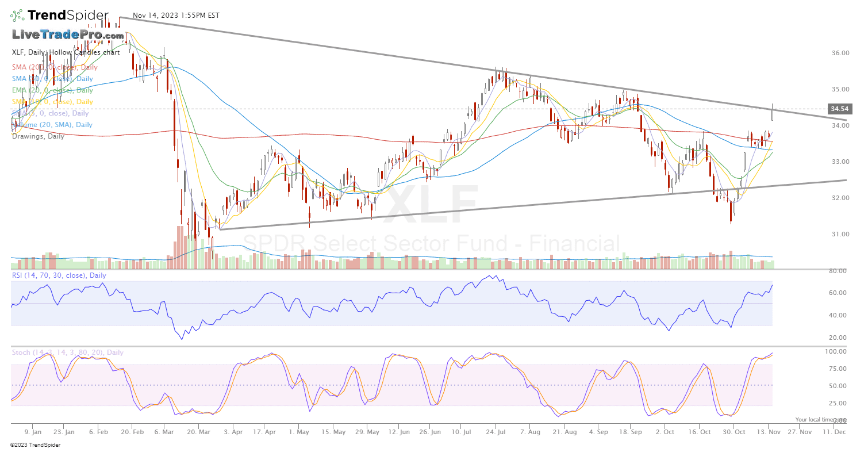Click the 1. May date label
Image resolution: width=868 pixels, height=456 pixels.
coord(299,431)
